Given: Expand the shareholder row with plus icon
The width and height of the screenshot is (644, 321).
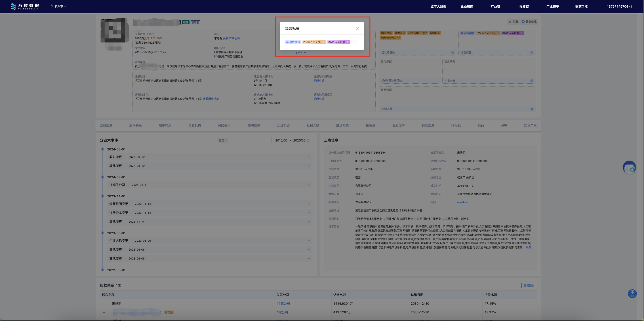Looking at the screenshot, I should [x=104, y=312].
